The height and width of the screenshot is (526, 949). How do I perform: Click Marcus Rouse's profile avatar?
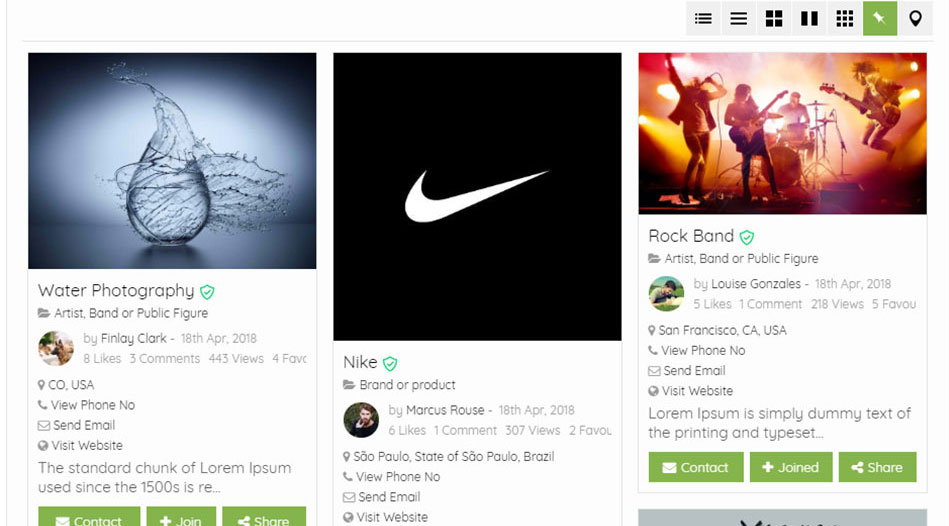pos(361,420)
